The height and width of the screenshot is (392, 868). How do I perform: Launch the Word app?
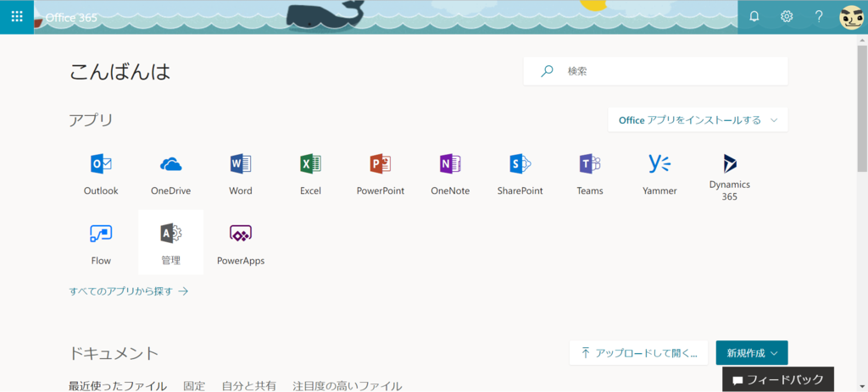[241, 175]
